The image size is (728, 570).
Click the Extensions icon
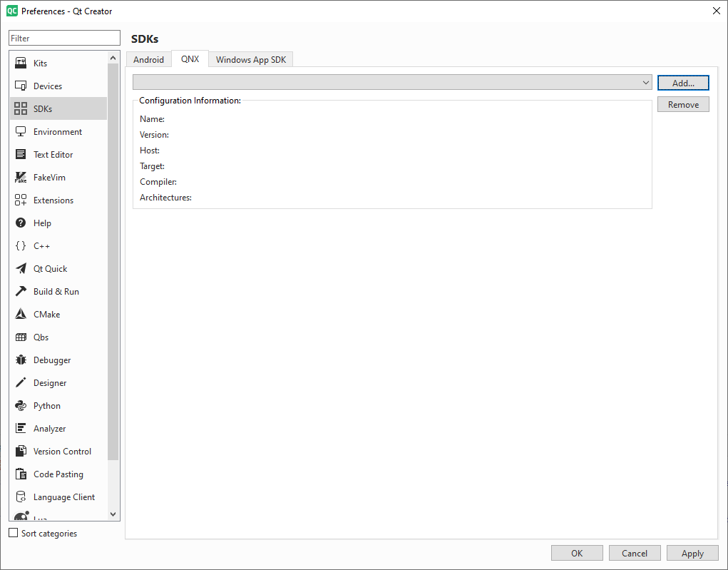click(x=21, y=200)
